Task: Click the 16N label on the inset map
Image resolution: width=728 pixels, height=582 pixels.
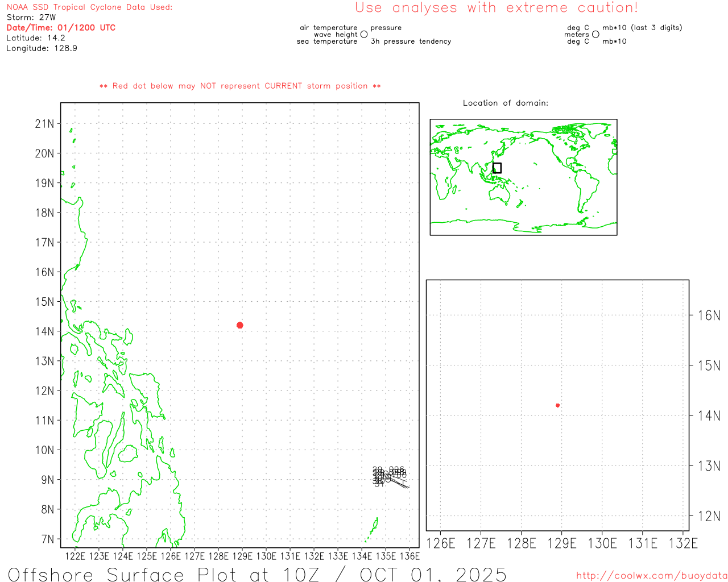Action: click(709, 315)
